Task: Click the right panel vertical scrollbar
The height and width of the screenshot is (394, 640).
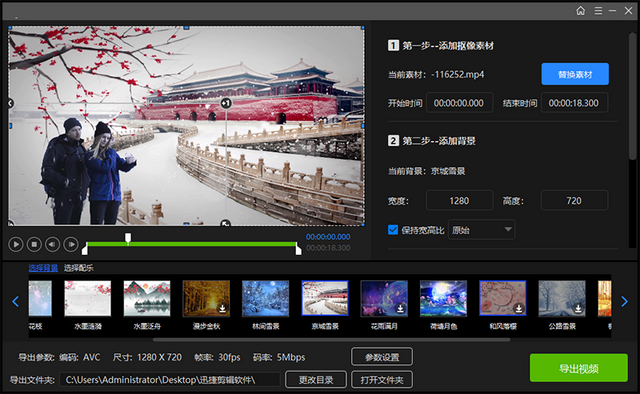Action: coord(632,96)
